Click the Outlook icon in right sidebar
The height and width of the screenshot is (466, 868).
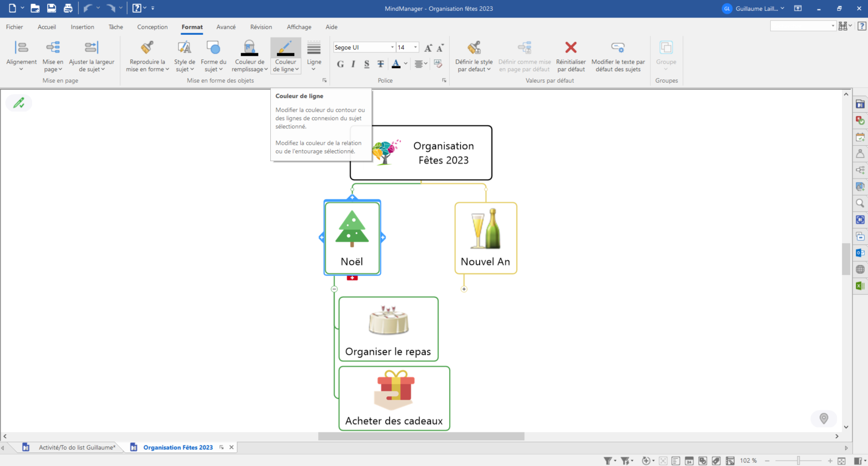(860, 253)
